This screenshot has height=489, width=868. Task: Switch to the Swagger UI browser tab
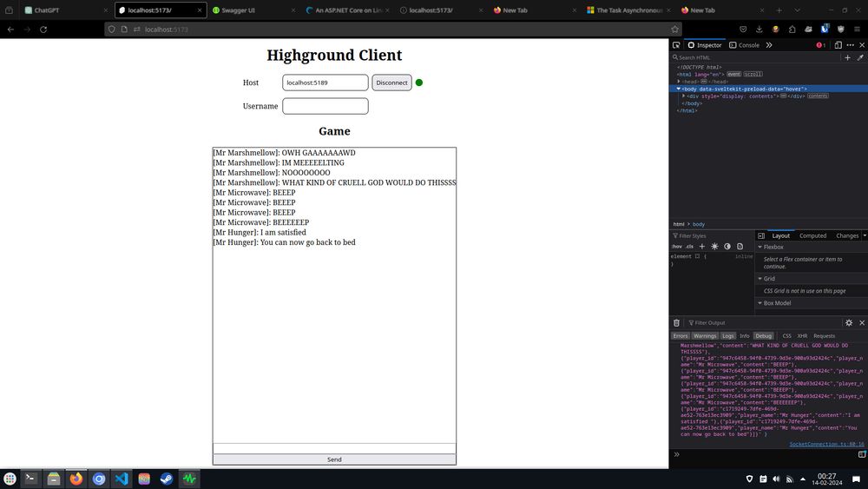tap(253, 10)
